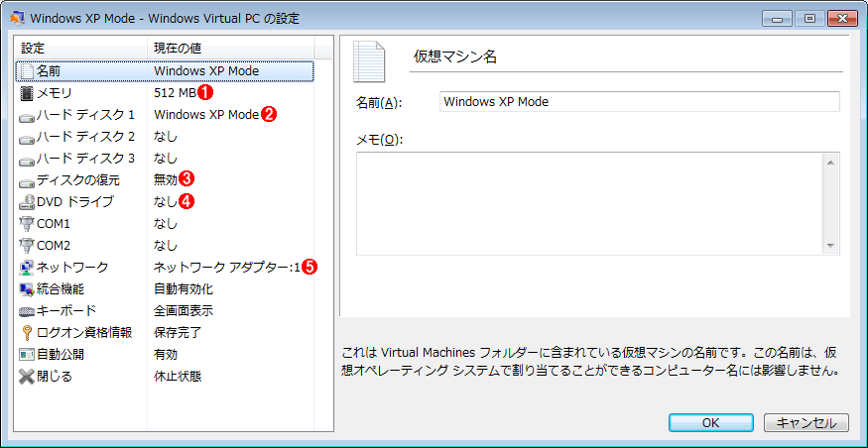Screen dimensions: 868x448
Task: Click the key icon beside ログオン資格情報
Action: coord(27,333)
